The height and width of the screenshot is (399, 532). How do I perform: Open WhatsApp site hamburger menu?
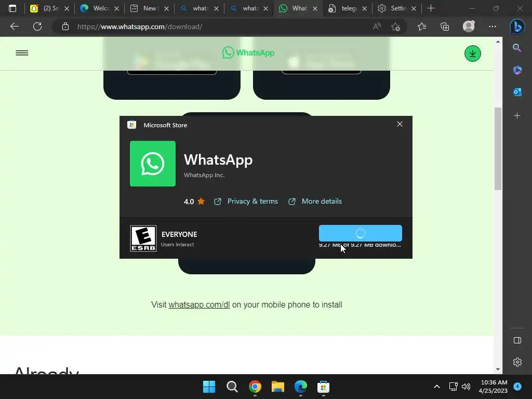[x=22, y=53]
